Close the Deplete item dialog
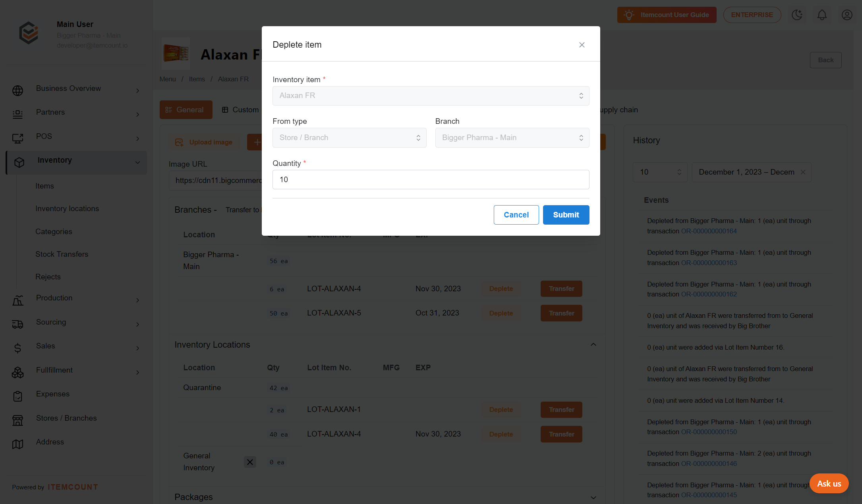 pyautogui.click(x=582, y=45)
